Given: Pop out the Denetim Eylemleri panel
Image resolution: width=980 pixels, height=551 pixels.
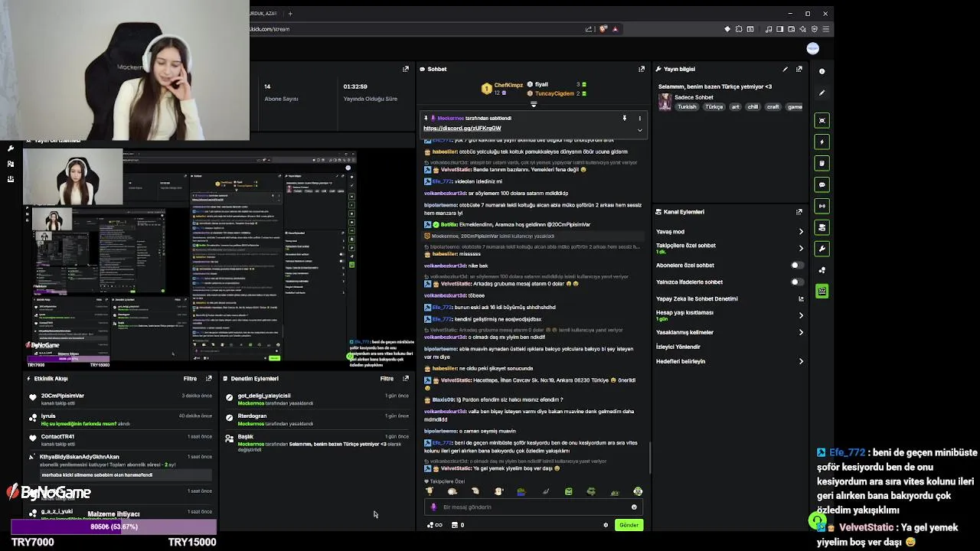Looking at the screenshot, I should point(405,378).
